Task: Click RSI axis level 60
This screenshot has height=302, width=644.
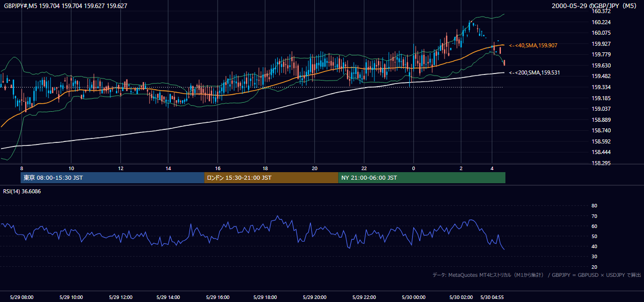Action: 594,226
